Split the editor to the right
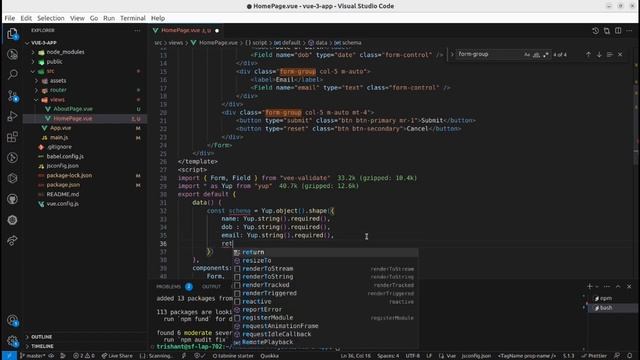This screenshot has height=360, width=640. 618,31
